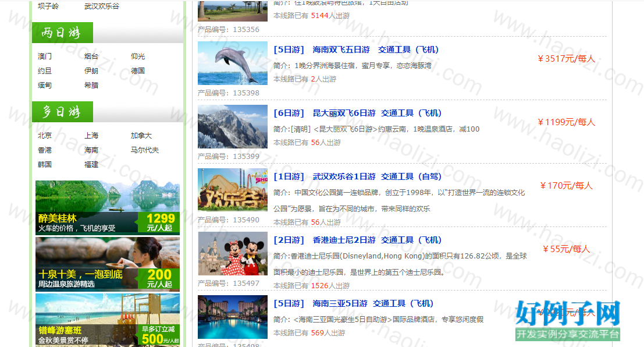
Task: Open the 韩国 destination link
Action: coord(45,164)
